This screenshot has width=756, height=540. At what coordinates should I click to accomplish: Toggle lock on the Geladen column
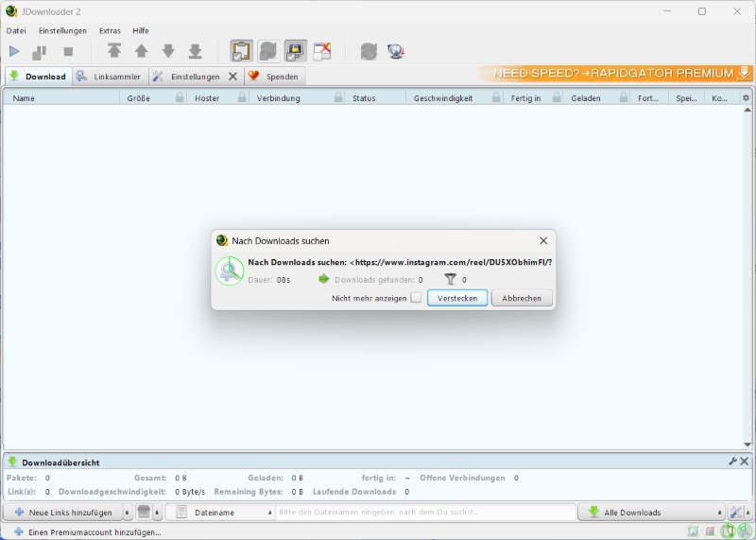[x=624, y=97]
